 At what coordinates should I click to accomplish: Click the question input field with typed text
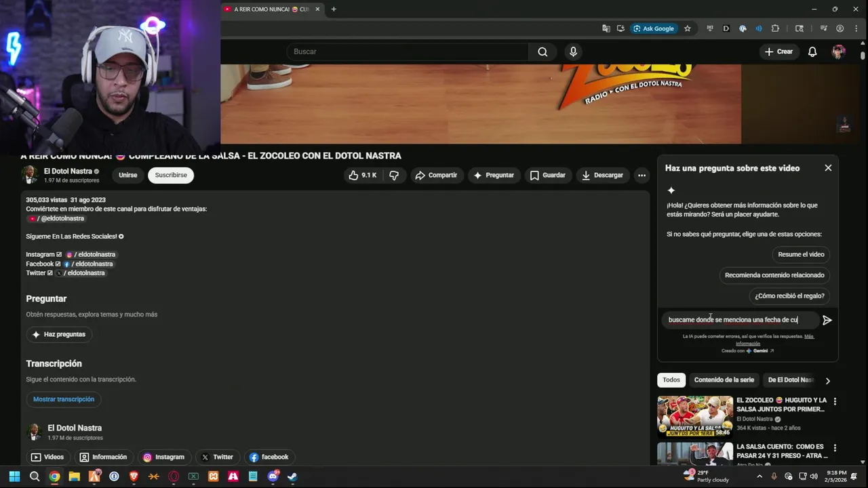coord(740,320)
